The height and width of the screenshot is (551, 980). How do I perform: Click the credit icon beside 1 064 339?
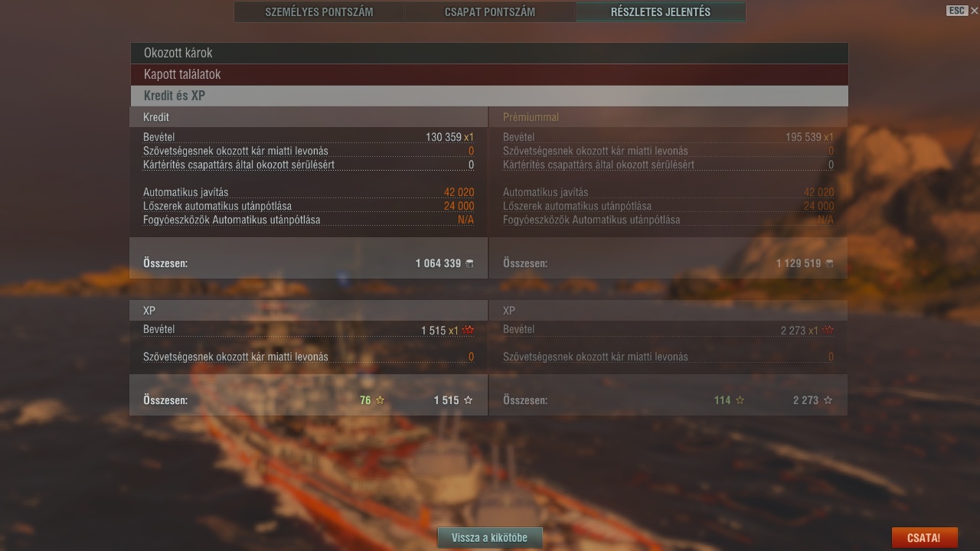pos(469,263)
